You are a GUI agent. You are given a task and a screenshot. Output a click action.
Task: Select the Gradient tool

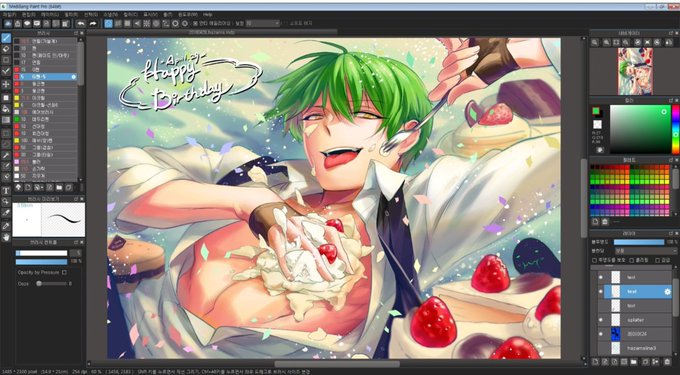coord(6,120)
